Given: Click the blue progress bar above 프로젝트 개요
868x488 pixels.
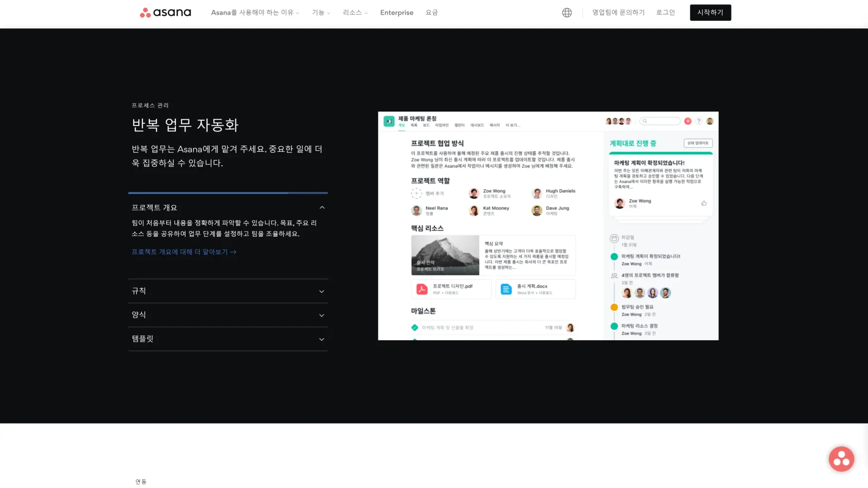Looking at the screenshot, I should 228,193.
